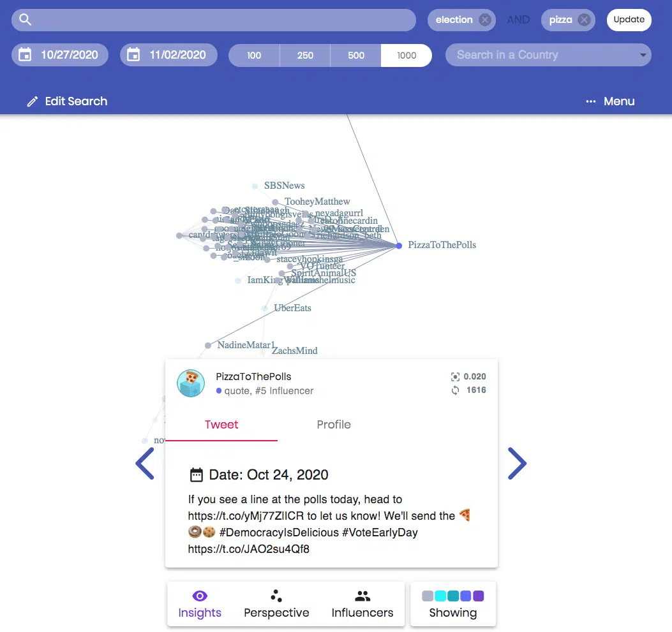Expand the Search in a Country dropdown
672x632 pixels.
click(643, 55)
